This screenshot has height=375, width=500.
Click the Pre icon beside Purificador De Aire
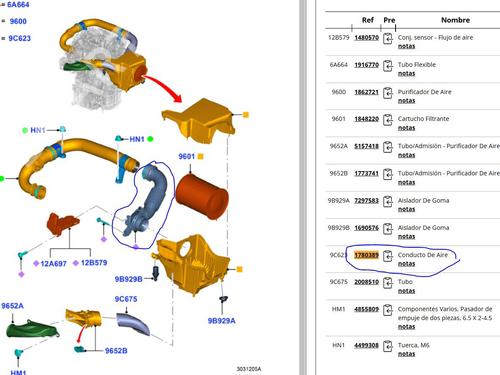[x=388, y=93]
